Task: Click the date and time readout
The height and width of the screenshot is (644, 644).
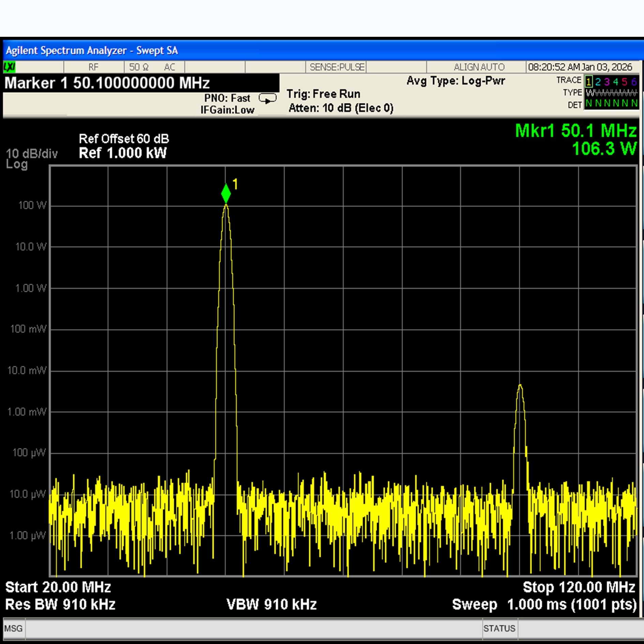Action: point(580,67)
